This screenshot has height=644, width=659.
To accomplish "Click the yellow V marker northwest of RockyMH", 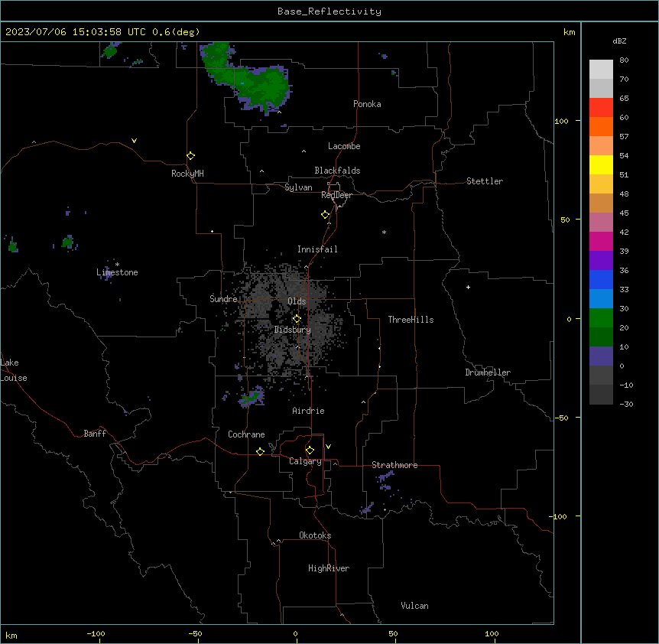I will (x=134, y=141).
